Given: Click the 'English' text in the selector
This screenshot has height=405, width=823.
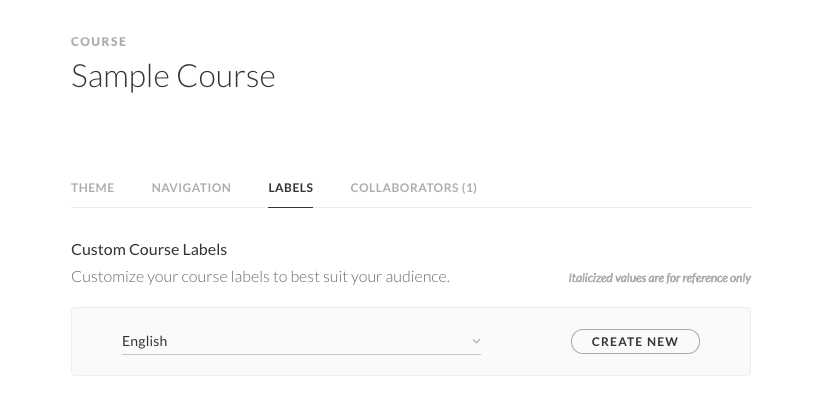Looking at the screenshot, I should [x=144, y=341].
